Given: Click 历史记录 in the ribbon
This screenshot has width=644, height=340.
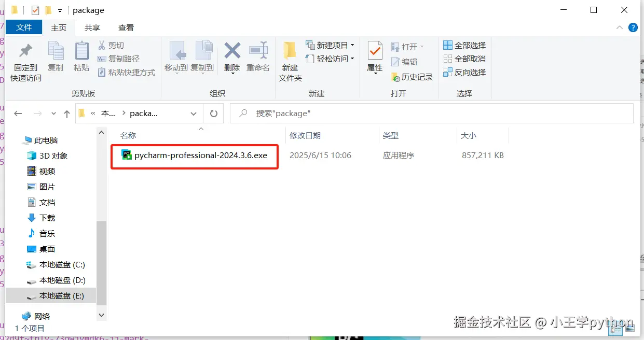Looking at the screenshot, I should pos(412,77).
